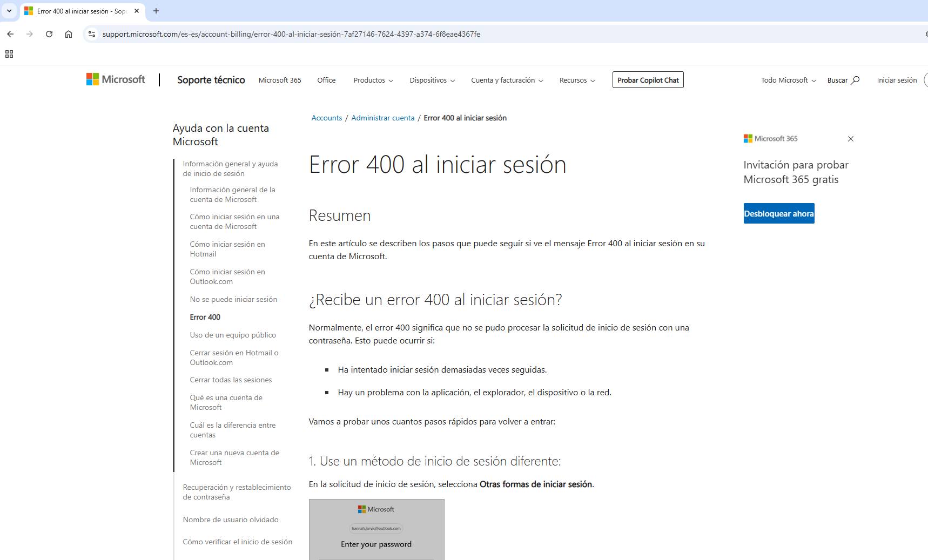Open No se puede iniciar sesión
Viewport: 928px width, 560px height.
tap(233, 299)
